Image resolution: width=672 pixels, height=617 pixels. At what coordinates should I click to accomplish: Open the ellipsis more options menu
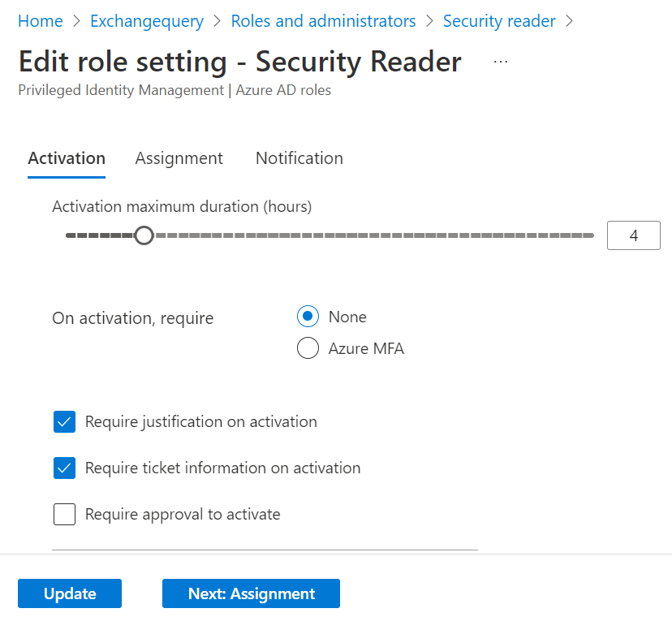501,62
